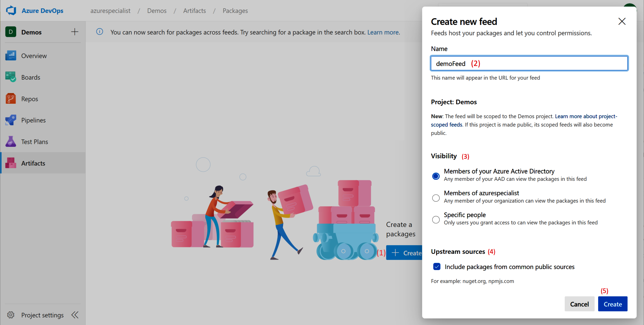Select Members of your Azure Active Directory

click(436, 176)
